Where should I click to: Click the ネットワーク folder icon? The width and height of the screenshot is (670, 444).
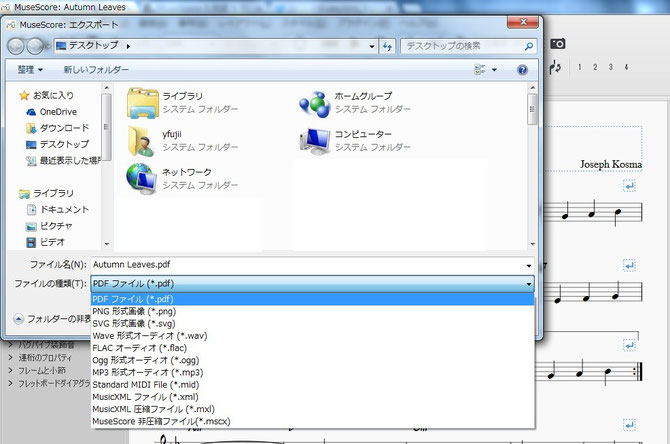[141, 179]
